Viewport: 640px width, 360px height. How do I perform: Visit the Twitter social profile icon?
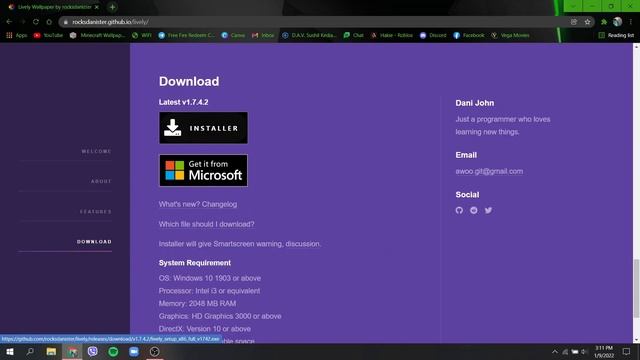[x=488, y=210]
